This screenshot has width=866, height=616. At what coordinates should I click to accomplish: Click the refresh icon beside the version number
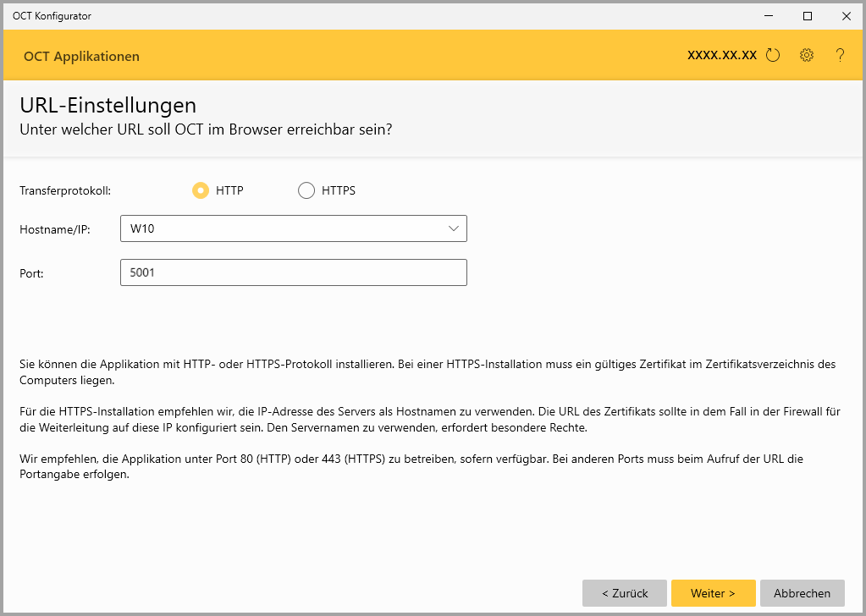point(772,56)
